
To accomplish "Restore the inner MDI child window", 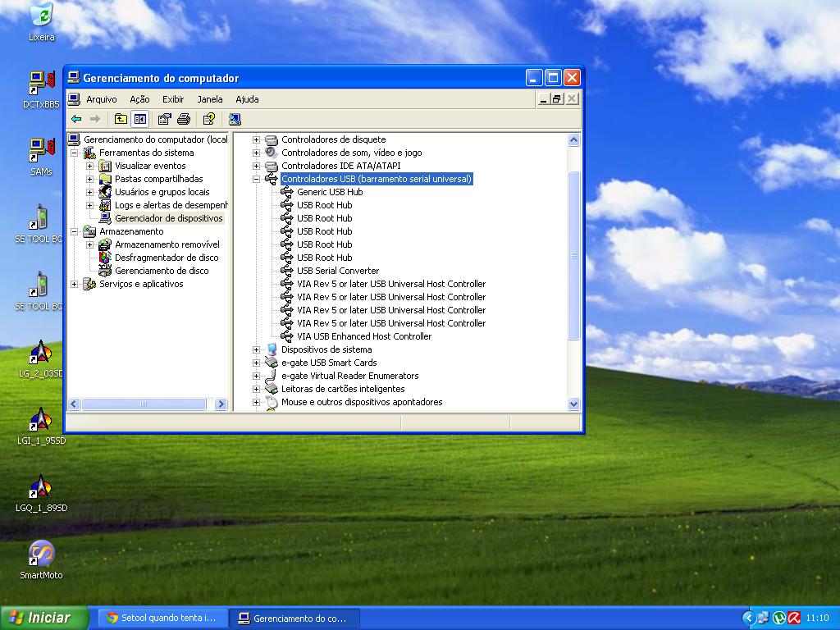I will 557,99.
